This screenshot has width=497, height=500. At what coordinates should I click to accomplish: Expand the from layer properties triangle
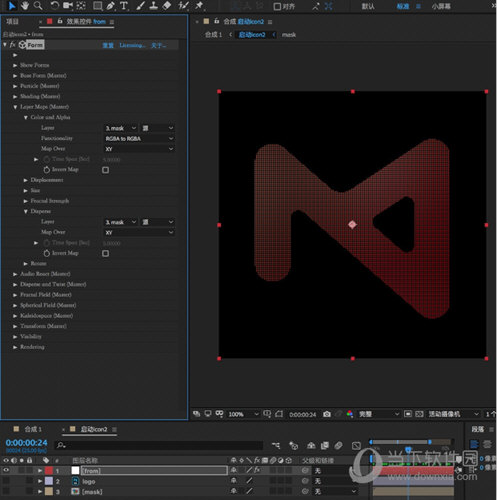(x=40, y=470)
